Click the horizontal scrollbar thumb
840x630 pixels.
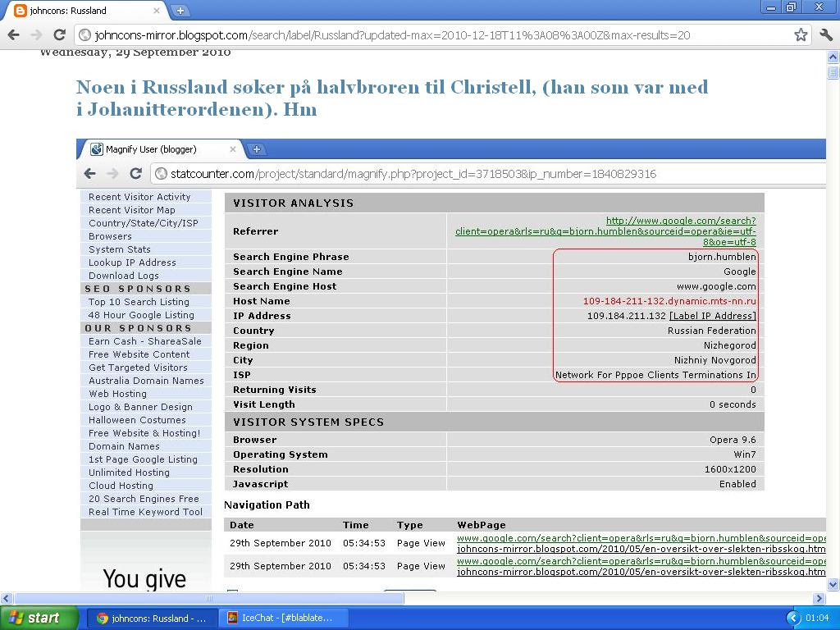(209, 598)
